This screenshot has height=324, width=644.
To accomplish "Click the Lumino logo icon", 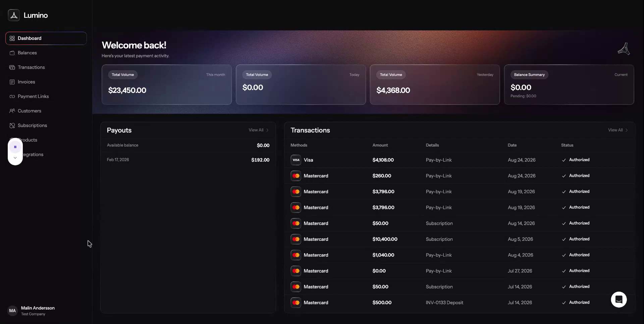I will (x=14, y=15).
